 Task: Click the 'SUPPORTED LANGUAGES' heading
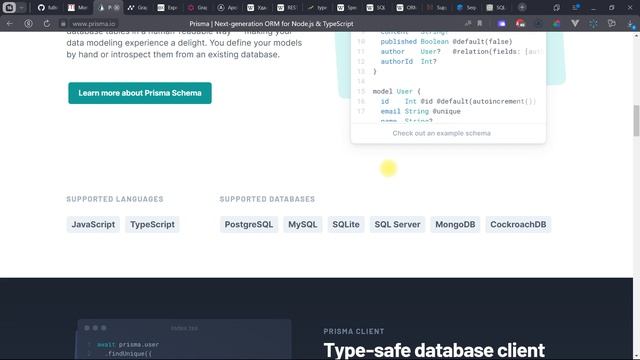pyautogui.click(x=115, y=199)
